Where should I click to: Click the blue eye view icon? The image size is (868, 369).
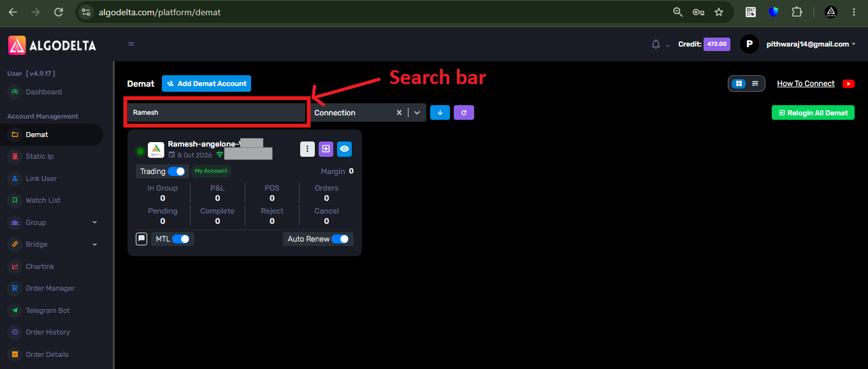pos(344,148)
